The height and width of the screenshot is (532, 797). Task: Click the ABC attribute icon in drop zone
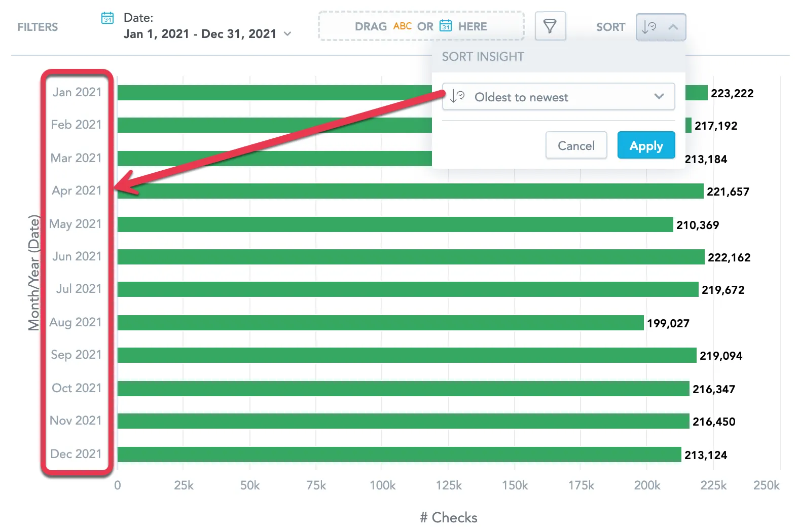click(x=402, y=26)
